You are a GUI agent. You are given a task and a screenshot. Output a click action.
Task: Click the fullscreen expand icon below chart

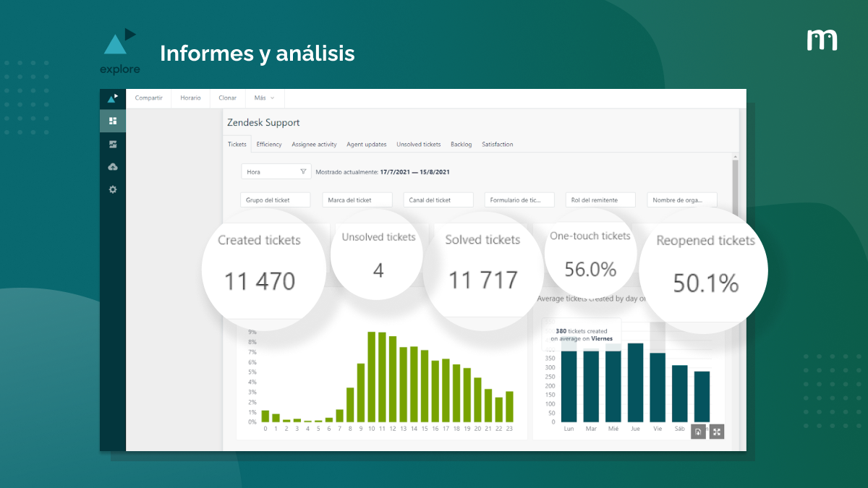click(x=717, y=432)
